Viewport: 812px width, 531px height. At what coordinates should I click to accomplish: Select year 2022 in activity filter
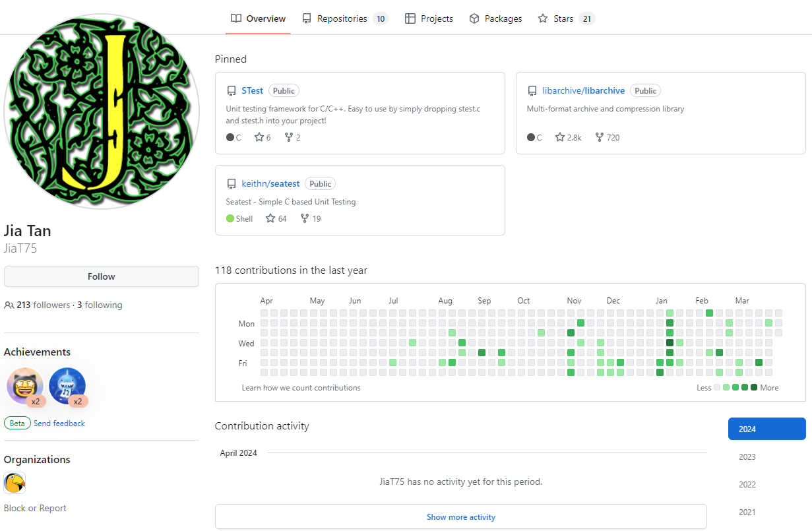[747, 485]
